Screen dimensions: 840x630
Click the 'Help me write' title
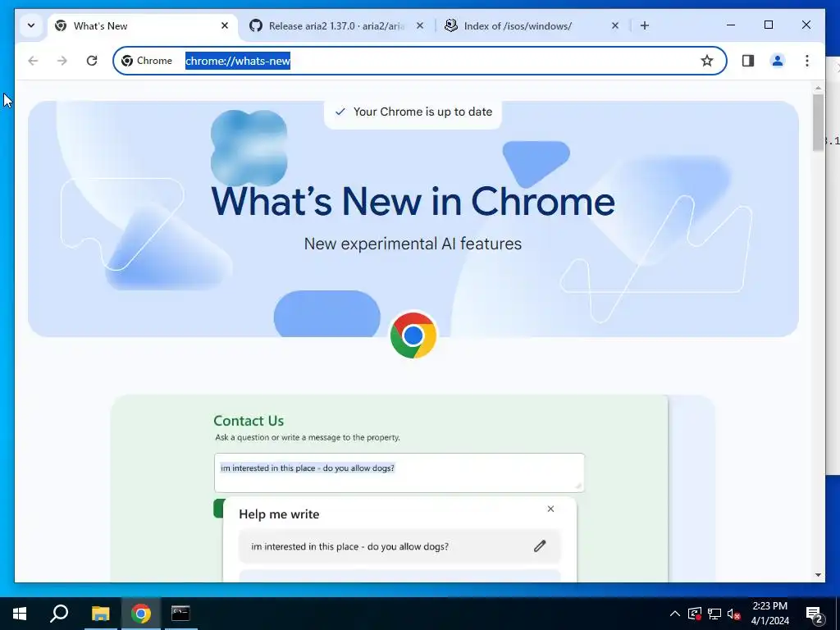279,514
